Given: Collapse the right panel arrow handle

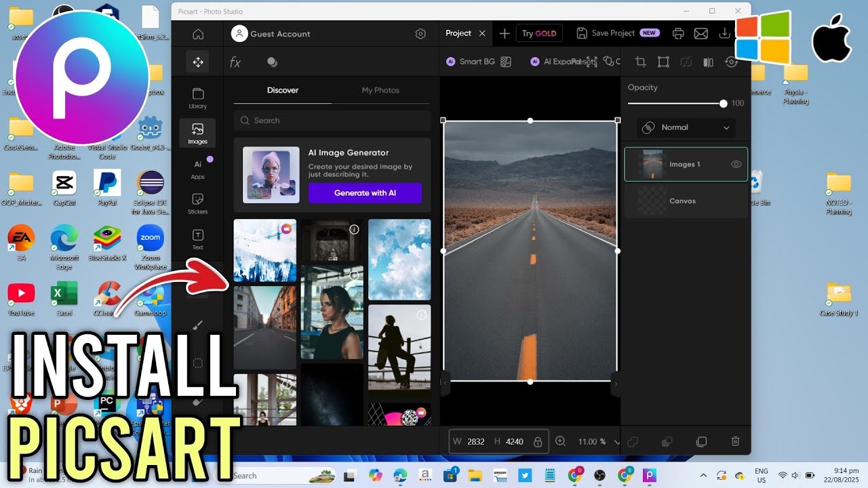Looking at the screenshot, I should (615, 383).
